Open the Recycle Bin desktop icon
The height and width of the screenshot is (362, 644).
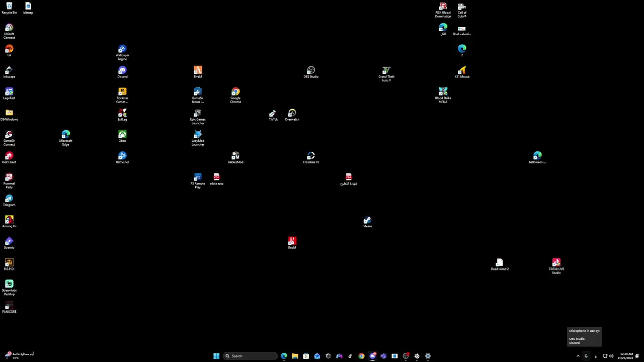(x=9, y=8)
